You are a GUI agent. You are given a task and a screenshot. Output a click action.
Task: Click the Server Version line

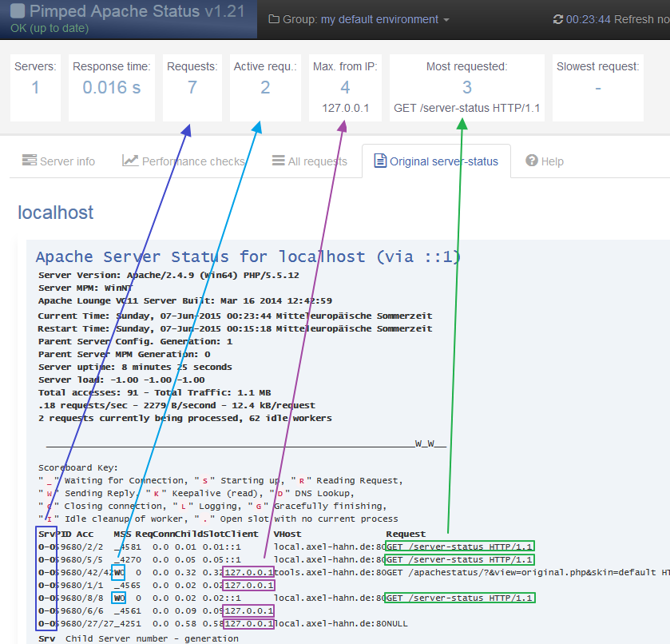[x=168, y=276]
